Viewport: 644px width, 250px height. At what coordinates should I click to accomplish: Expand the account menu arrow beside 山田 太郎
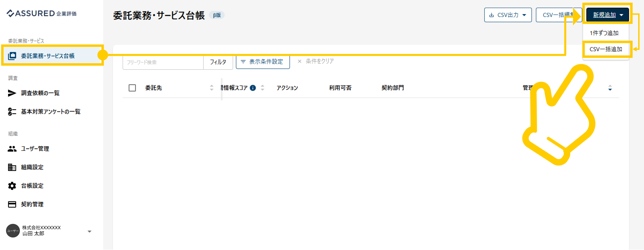pyautogui.click(x=89, y=231)
